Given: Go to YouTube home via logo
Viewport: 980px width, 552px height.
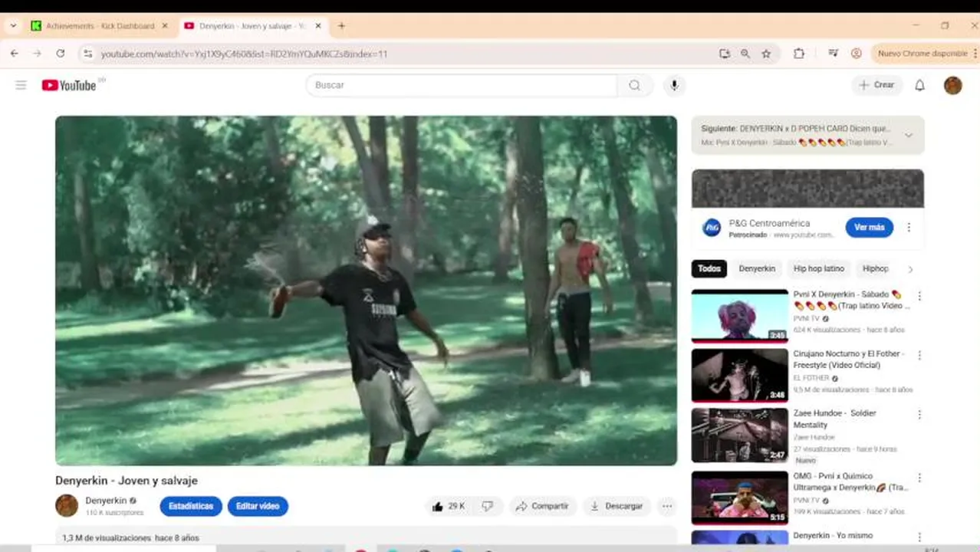Looking at the screenshot, I should click(69, 85).
